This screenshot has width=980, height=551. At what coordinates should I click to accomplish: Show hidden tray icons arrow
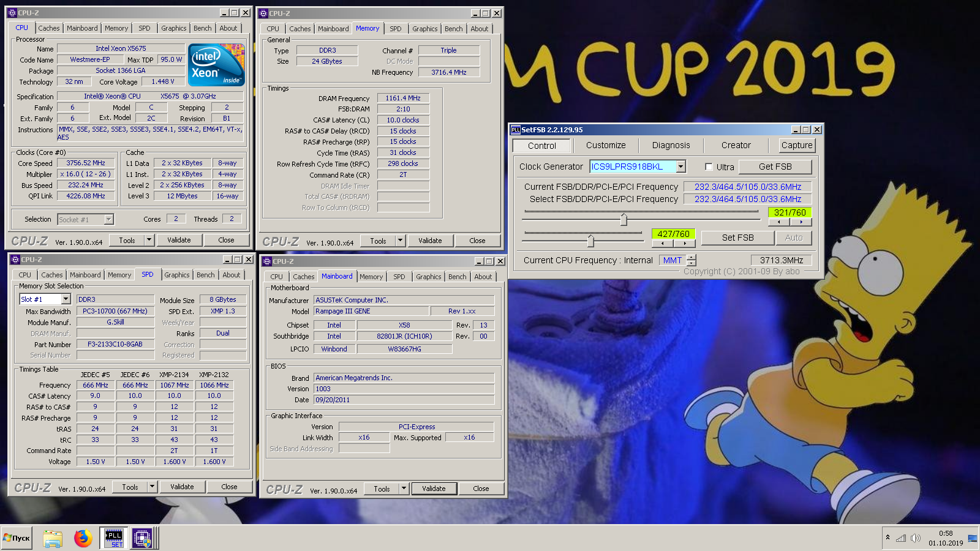coord(888,538)
